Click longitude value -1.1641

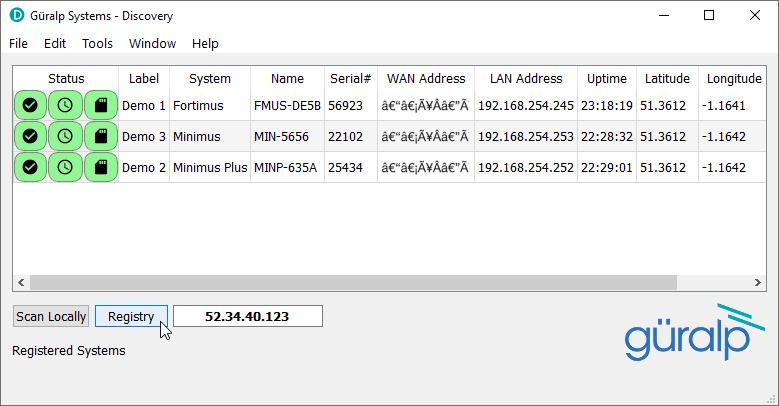pyautogui.click(x=723, y=105)
